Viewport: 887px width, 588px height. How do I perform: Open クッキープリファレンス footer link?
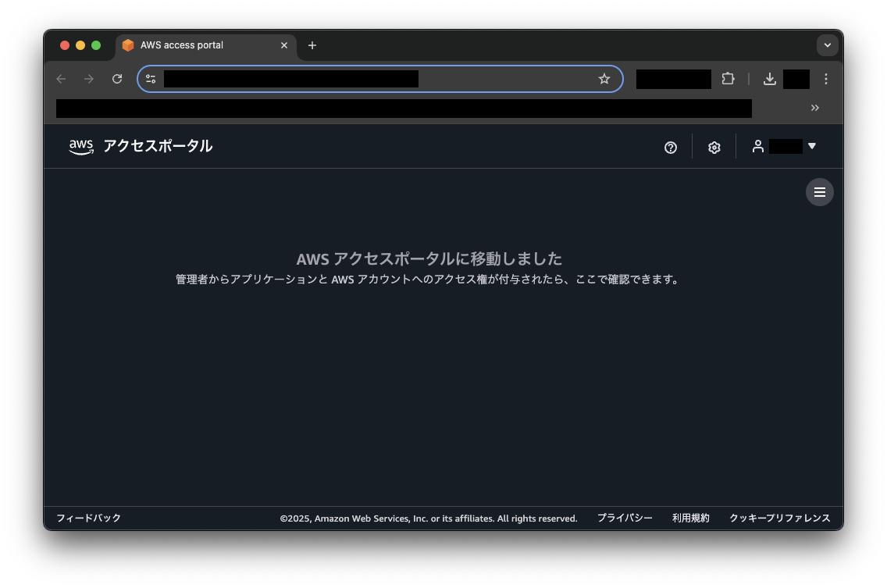(780, 518)
